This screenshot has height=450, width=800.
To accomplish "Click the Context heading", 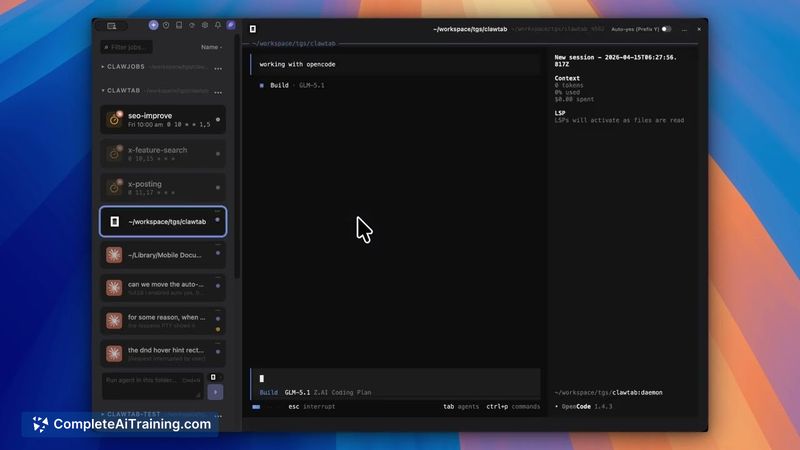I will (x=567, y=79).
